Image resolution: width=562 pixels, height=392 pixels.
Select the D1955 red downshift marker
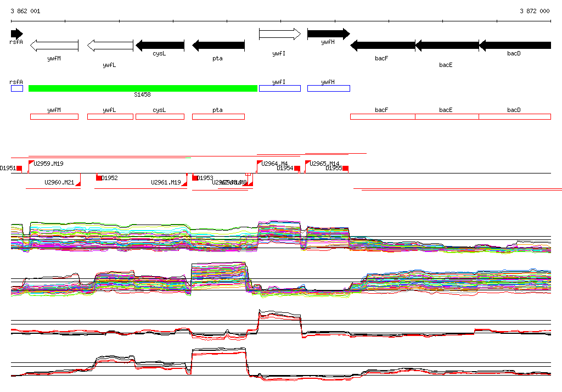[x=345, y=169]
